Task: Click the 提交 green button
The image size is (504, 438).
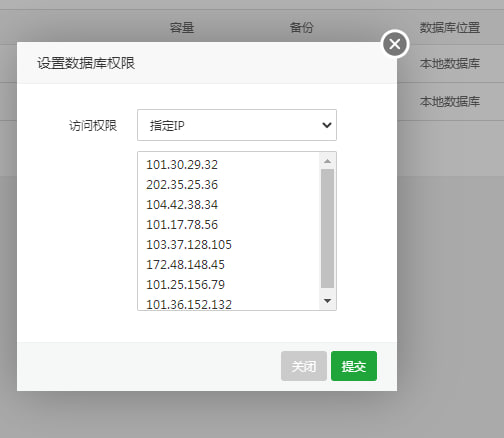Action: coord(354,366)
